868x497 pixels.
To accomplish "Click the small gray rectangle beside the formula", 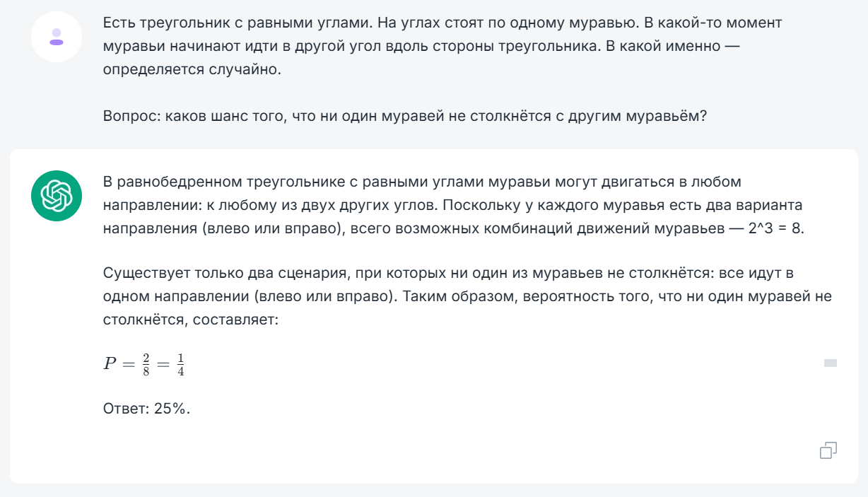I will (x=831, y=363).
